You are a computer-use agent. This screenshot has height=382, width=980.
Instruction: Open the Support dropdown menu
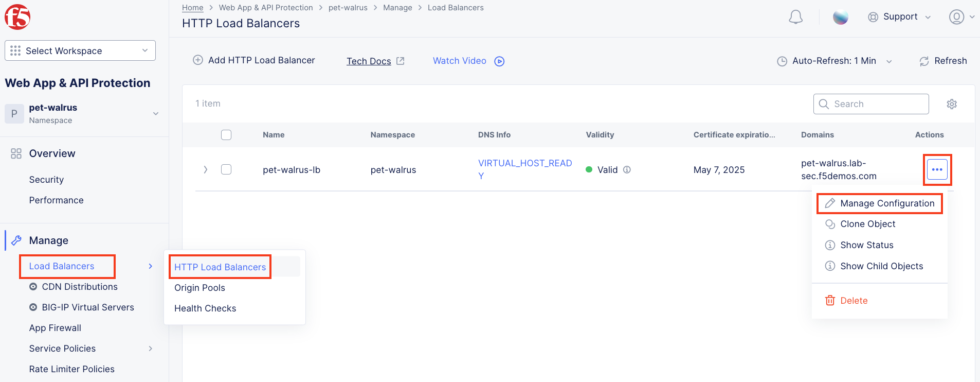pos(900,17)
